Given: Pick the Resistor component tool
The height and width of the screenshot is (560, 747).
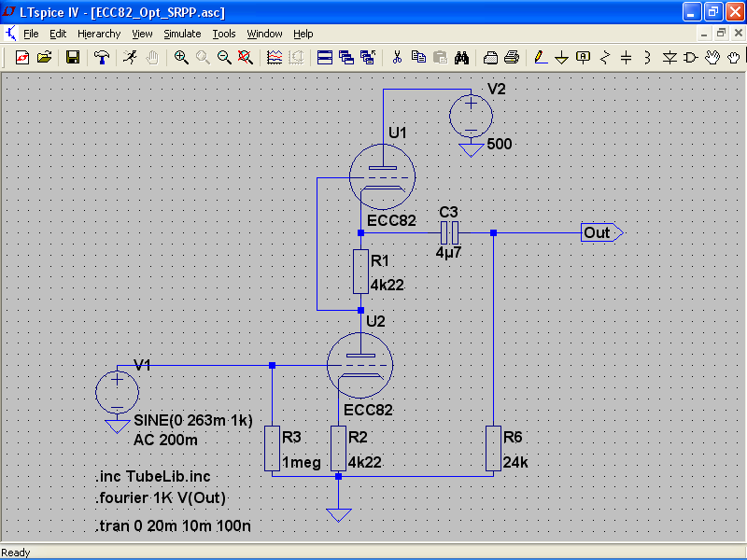Looking at the screenshot, I should tap(605, 58).
